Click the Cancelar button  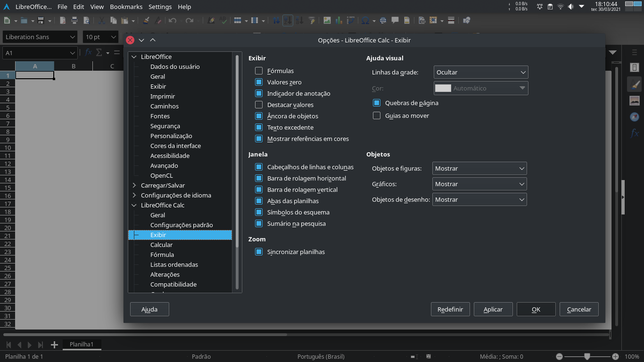579,309
